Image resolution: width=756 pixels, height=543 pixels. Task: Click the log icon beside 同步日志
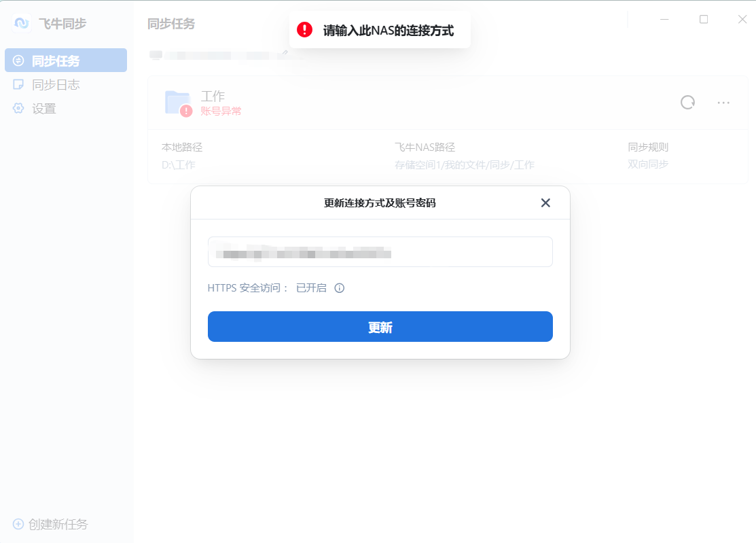tap(18, 84)
